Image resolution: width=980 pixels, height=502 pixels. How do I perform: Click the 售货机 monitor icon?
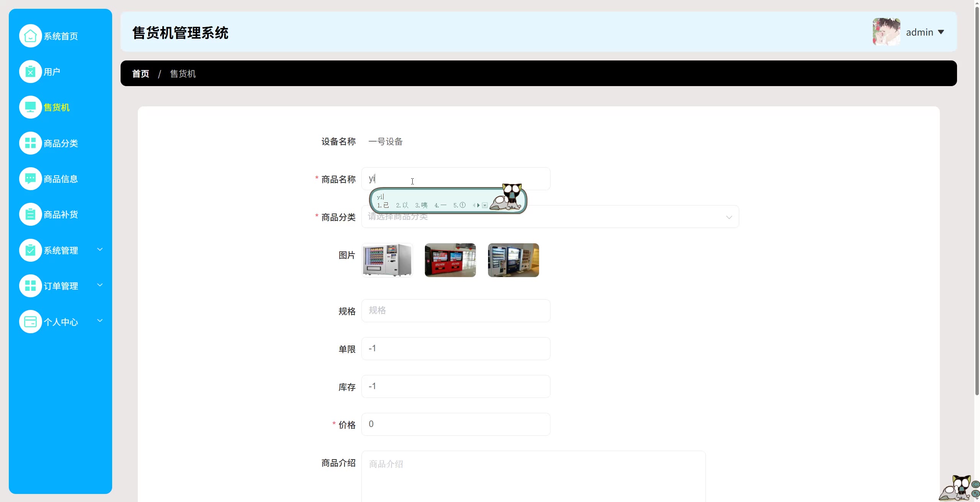[30, 107]
